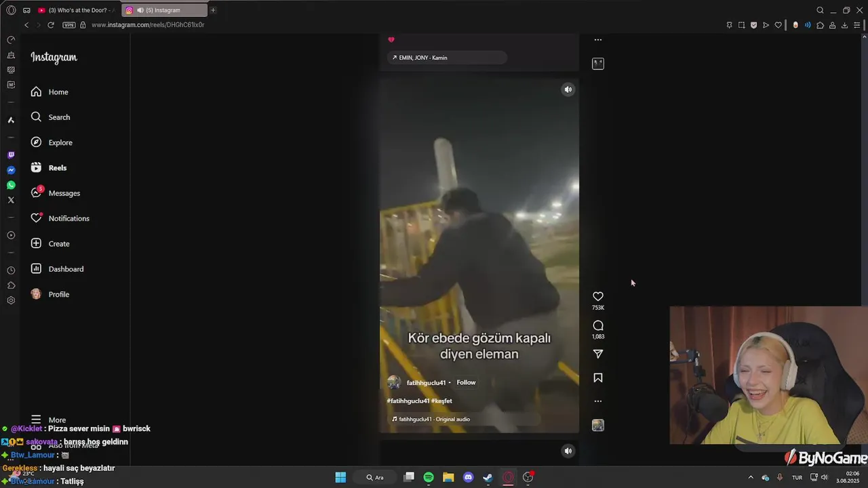Open ad blocker shield icon
The width and height of the screenshot is (868, 488).
pyautogui.click(x=753, y=25)
